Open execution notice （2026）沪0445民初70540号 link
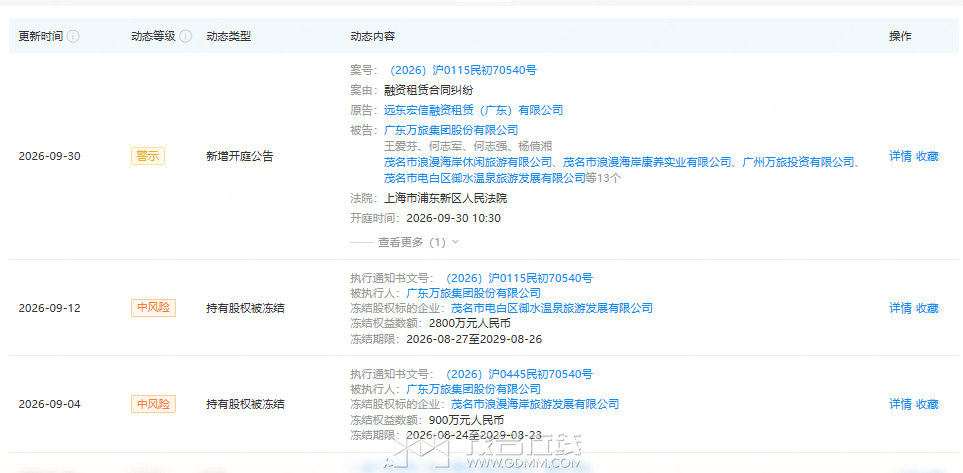The image size is (963, 473). 517,374
